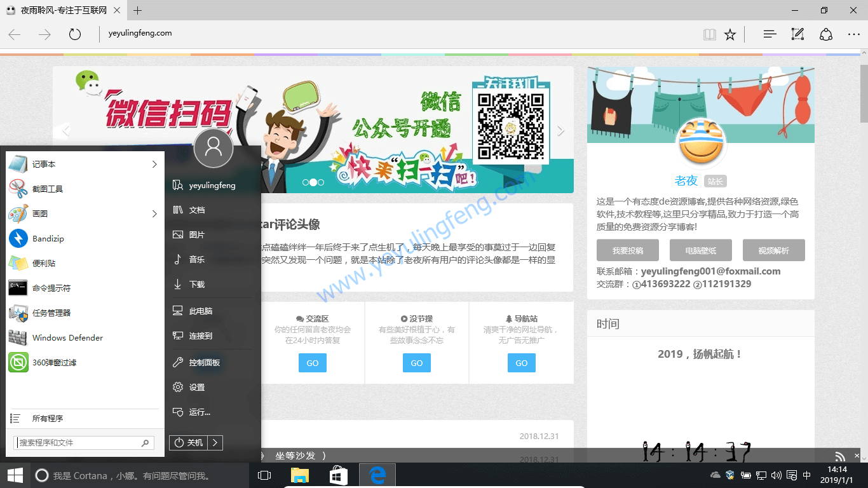Click GO under 没节操
The image size is (868, 488).
click(417, 363)
